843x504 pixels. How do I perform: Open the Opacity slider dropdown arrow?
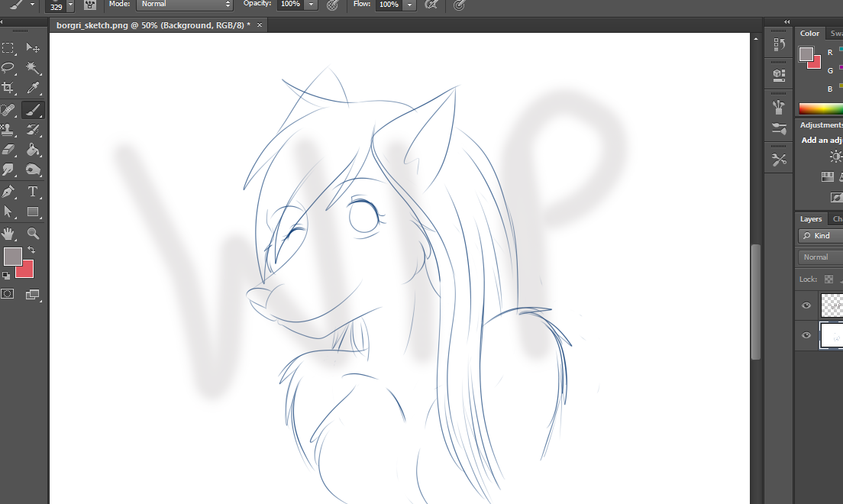coord(311,5)
